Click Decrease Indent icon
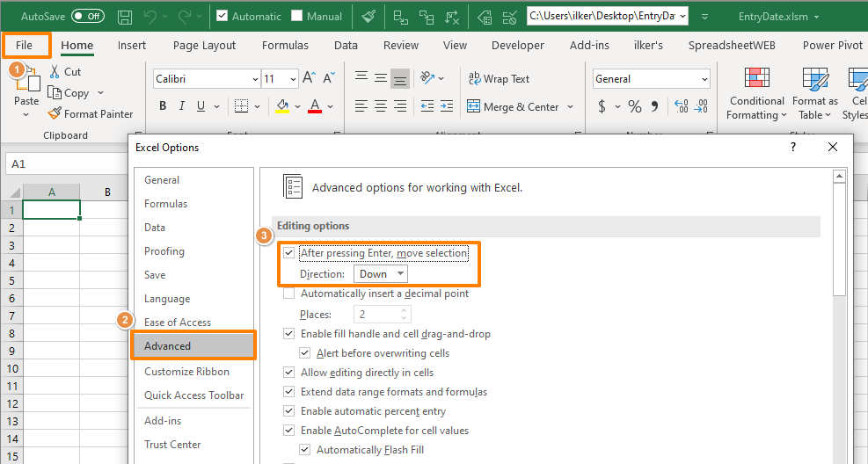This screenshot has height=464, width=868. coord(427,105)
